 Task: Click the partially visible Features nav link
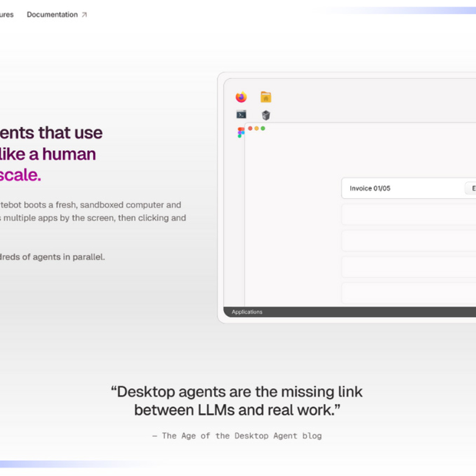[7, 15]
